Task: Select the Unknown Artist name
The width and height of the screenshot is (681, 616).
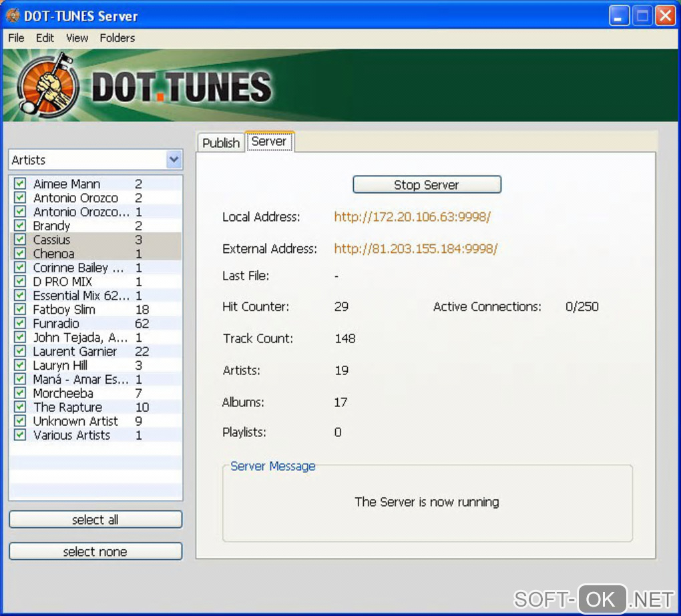Action: click(x=75, y=421)
